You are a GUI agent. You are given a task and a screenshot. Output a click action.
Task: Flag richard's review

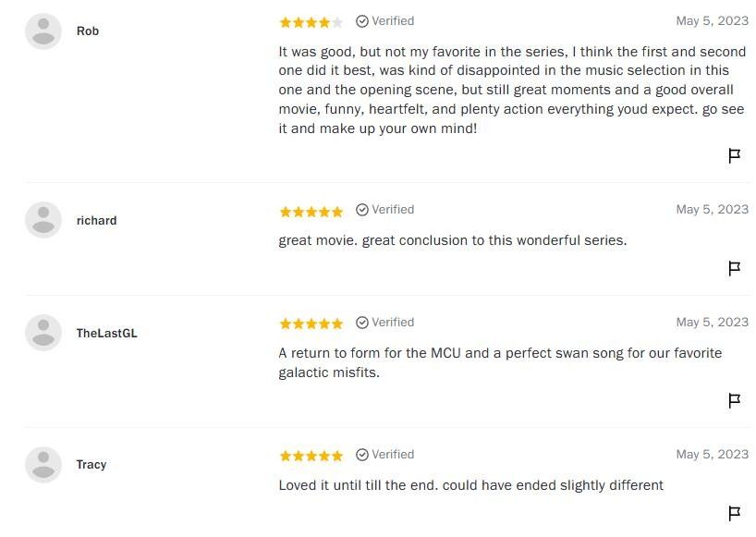pos(734,268)
